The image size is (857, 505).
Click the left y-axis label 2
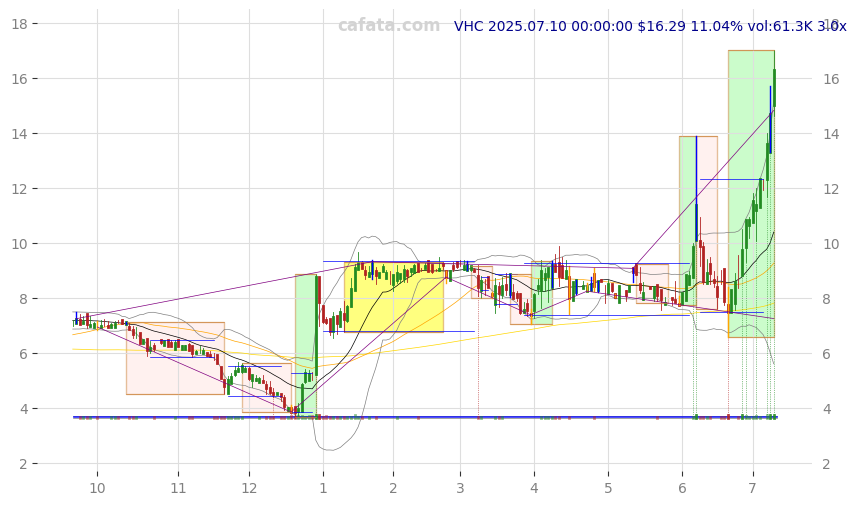(24, 464)
